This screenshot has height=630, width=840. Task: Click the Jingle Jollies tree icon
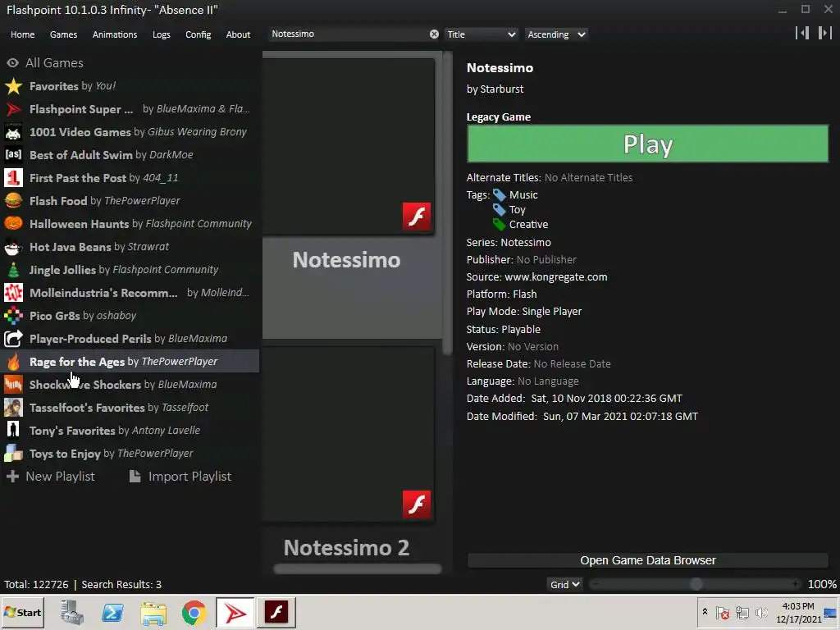coord(13,270)
